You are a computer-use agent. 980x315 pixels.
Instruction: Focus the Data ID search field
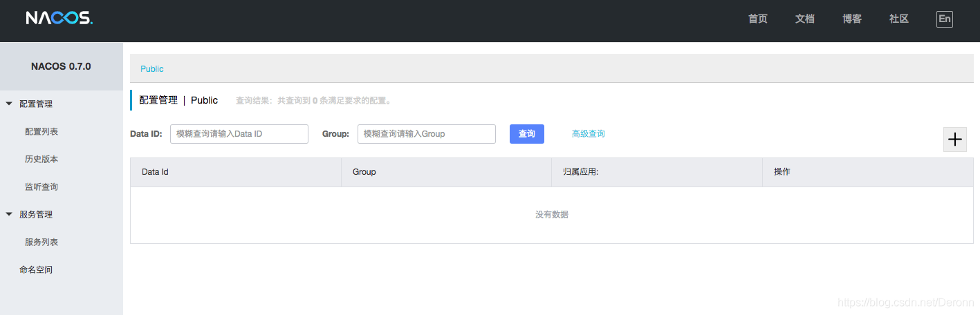239,134
